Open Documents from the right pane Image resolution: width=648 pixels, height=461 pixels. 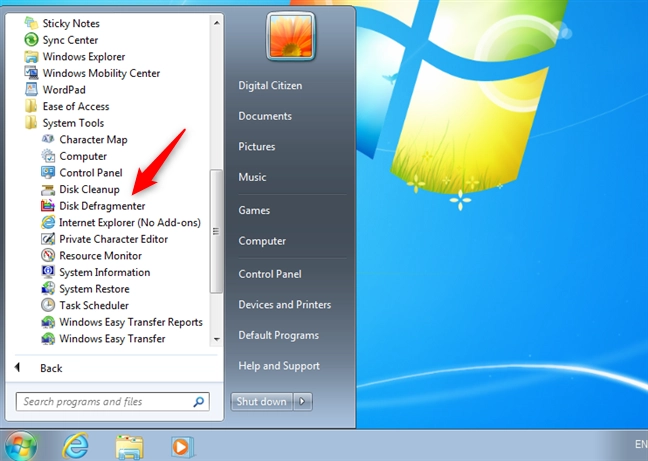click(x=265, y=116)
